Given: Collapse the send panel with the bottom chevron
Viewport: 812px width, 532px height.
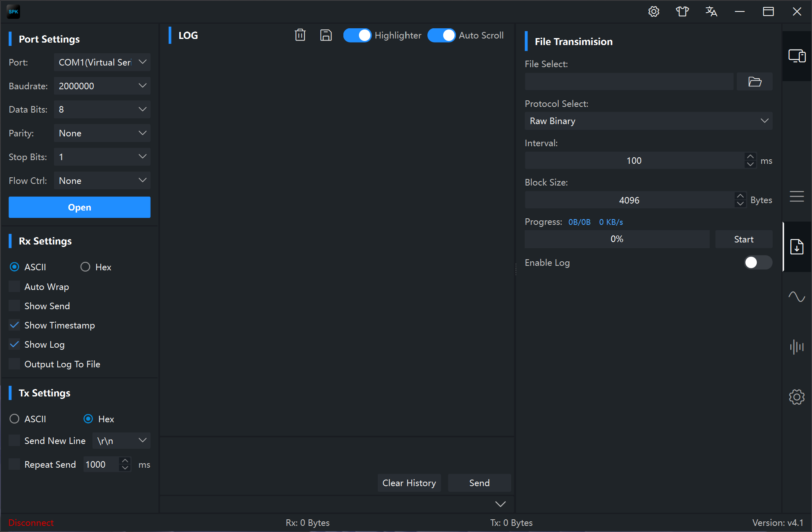Looking at the screenshot, I should click(x=501, y=504).
